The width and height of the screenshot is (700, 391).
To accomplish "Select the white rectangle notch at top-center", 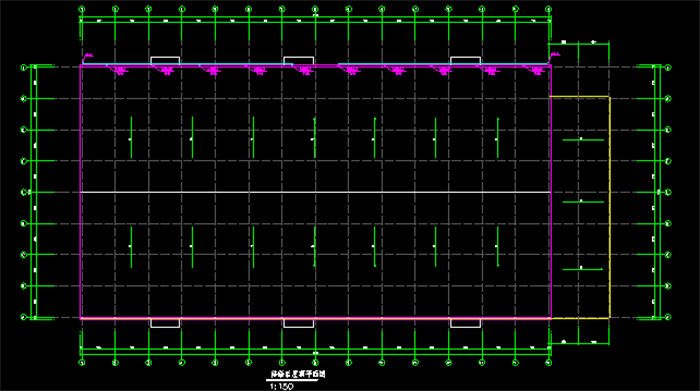I will (299, 61).
